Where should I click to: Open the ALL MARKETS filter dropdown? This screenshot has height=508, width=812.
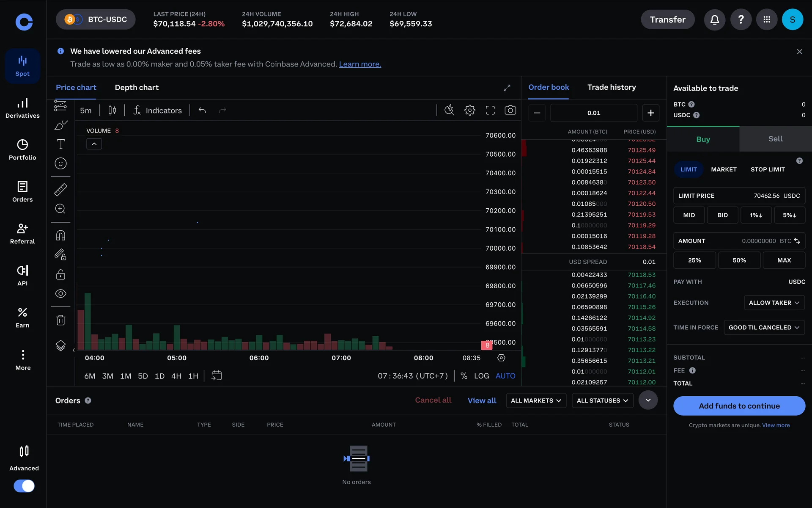coord(536,400)
